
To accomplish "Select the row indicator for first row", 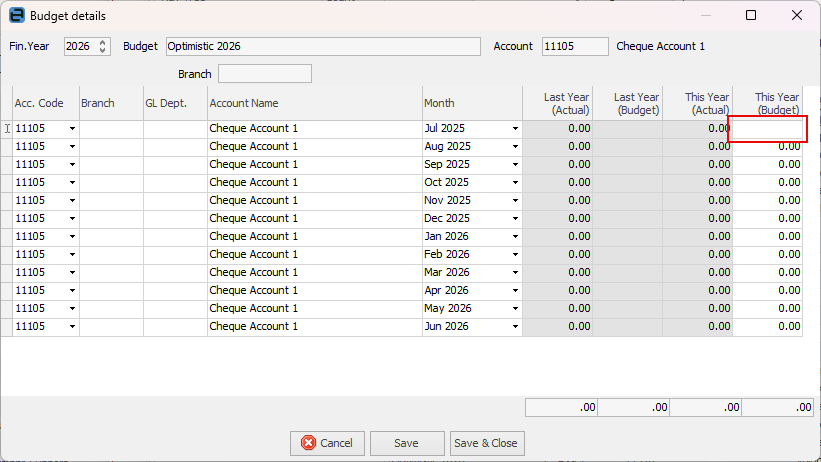I will click(7, 129).
